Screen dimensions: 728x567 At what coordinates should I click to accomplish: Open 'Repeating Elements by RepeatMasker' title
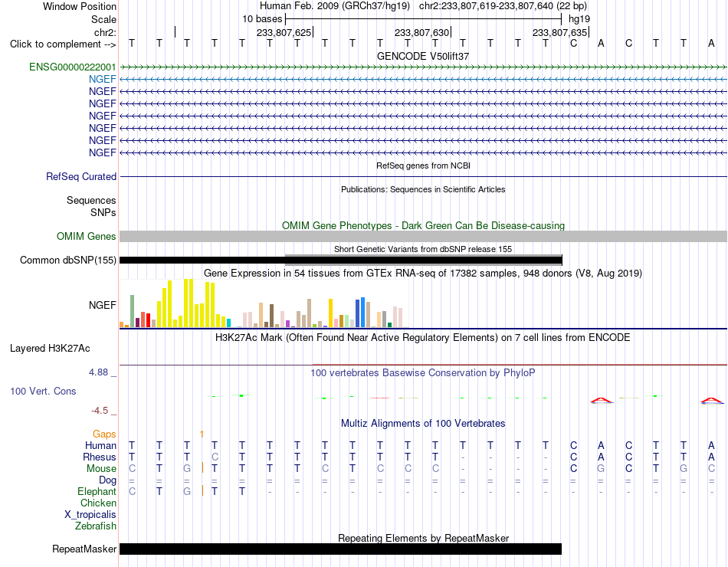424,538
